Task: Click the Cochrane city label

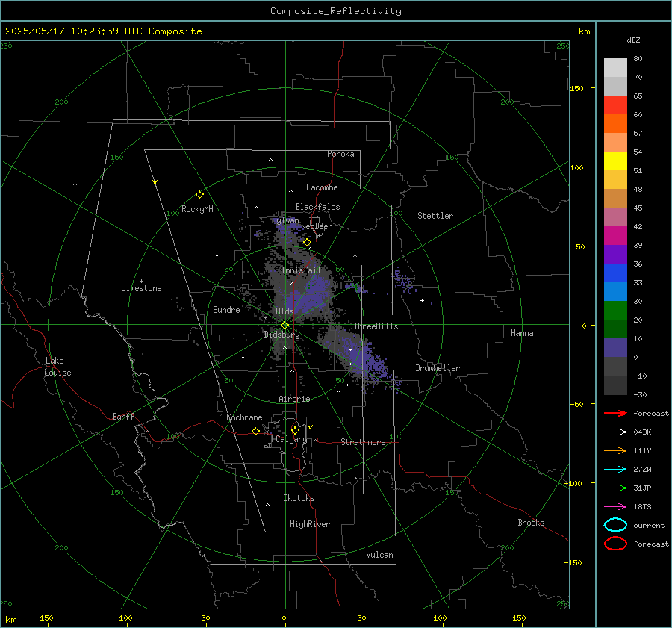Action: pyautogui.click(x=244, y=417)
